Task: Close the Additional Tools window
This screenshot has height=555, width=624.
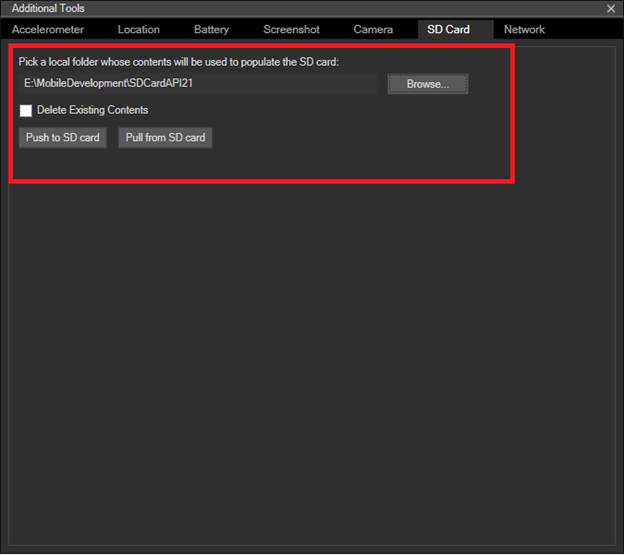Action: pyautogui.click(x=611, y=8)
